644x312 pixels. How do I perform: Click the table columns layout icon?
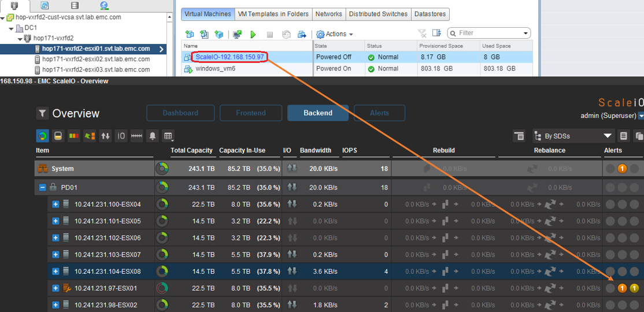(x=168, y=136)
